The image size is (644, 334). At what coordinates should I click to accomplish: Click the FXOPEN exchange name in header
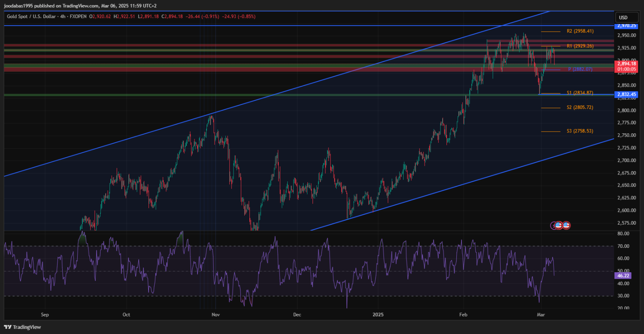tap(78, 16)
